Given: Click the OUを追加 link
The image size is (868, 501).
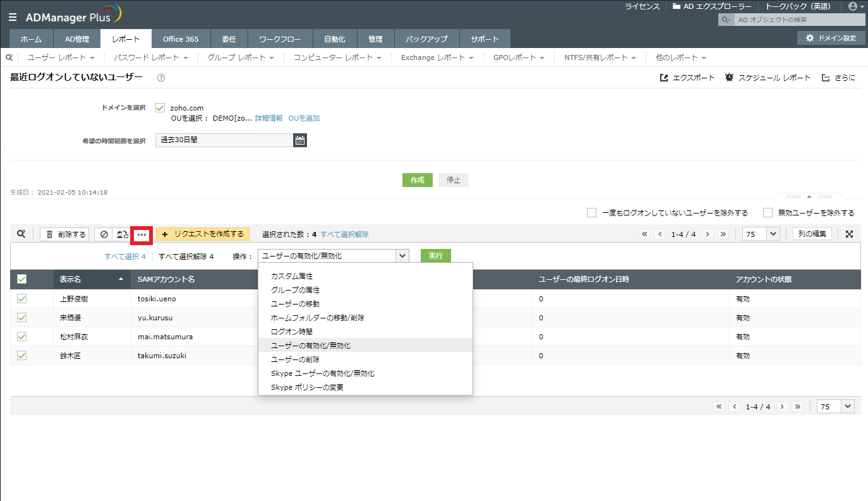Looking at the screenshot, I should [304, 118].
